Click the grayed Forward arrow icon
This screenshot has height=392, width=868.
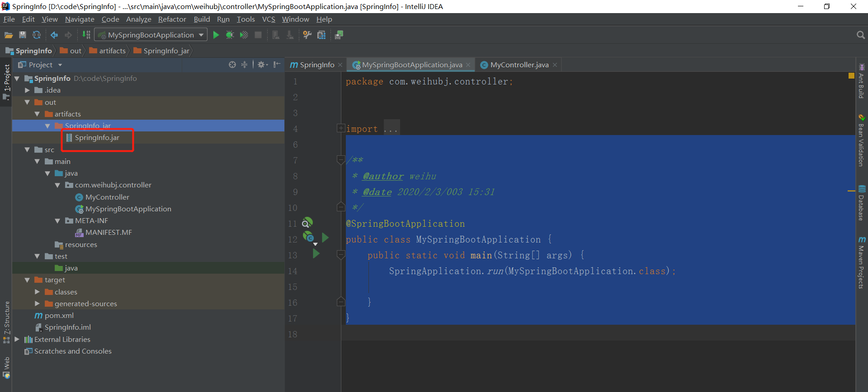(68, 35)
